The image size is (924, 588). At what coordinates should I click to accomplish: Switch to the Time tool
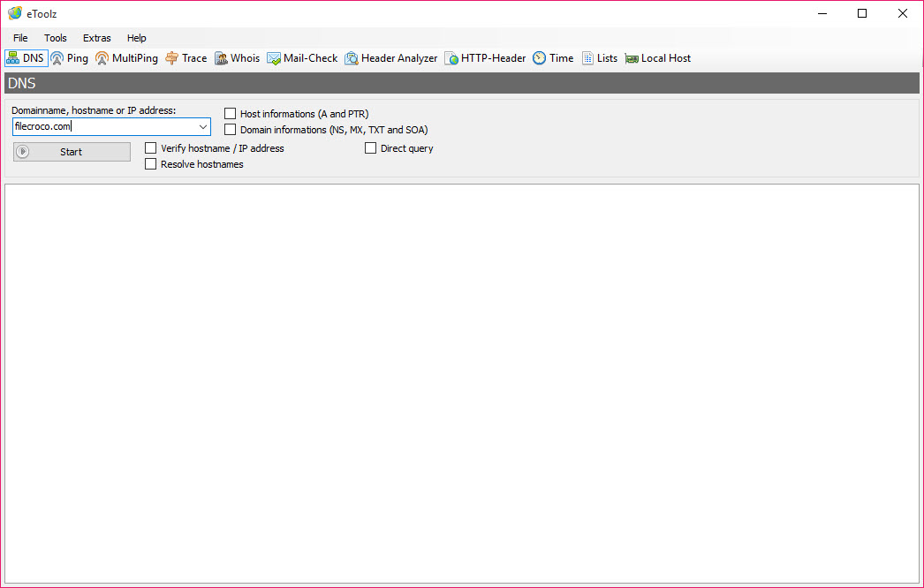click(553, 58)
